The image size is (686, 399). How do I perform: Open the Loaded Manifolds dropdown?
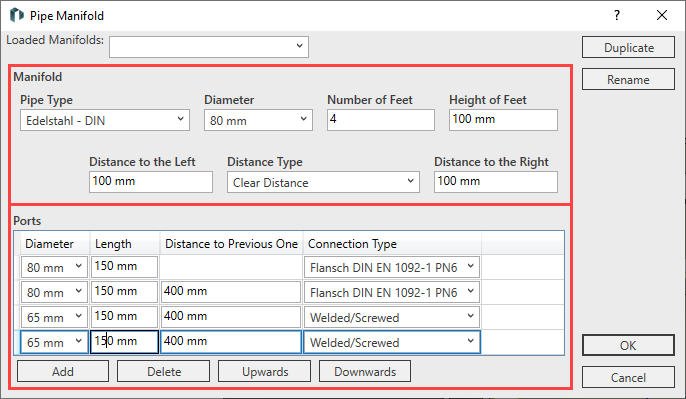point(209,47)
